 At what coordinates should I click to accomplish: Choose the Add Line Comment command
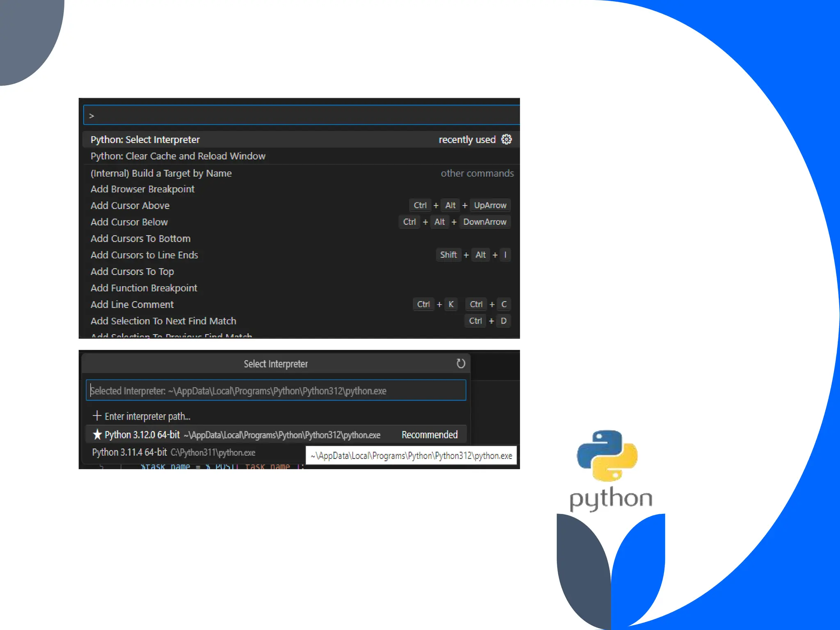tap(132, 304)
